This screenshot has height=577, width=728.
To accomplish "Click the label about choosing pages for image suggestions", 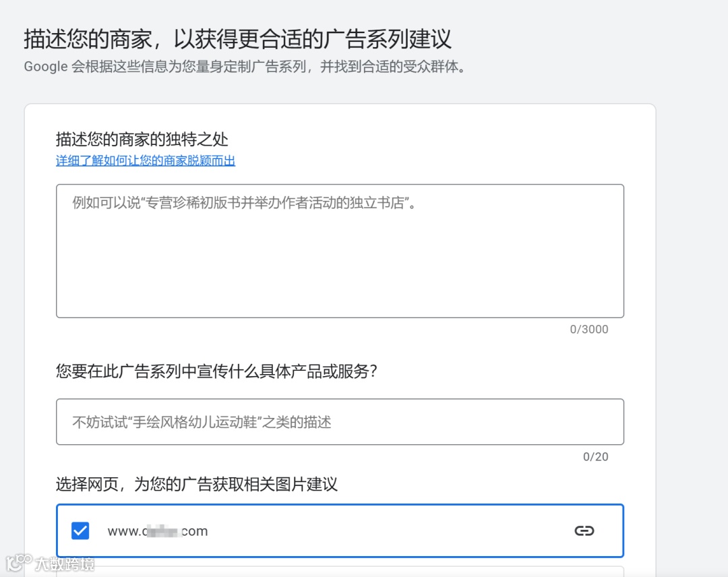I will 196,484.
